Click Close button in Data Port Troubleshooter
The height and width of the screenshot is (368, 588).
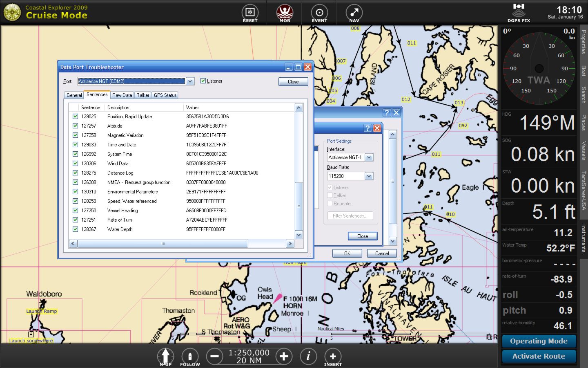293,82
